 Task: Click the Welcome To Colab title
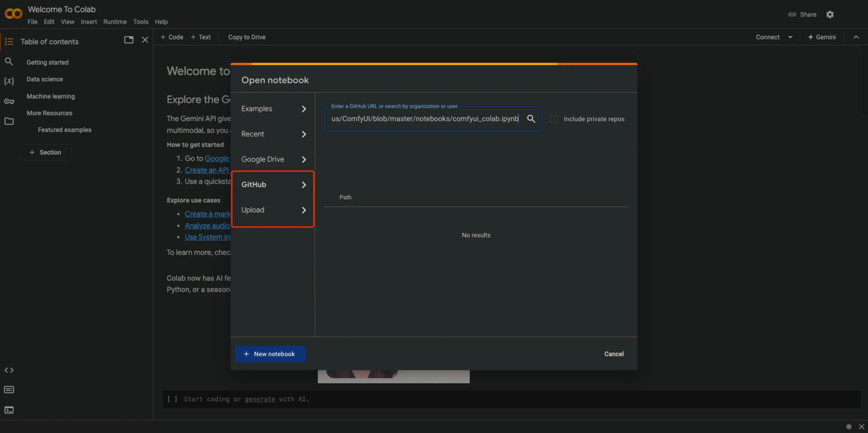[x=61, y=9]
